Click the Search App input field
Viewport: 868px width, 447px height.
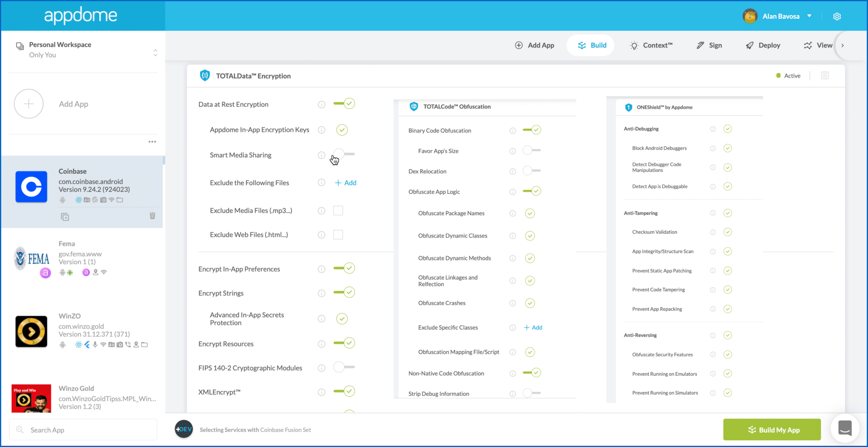tap(83, 429)
